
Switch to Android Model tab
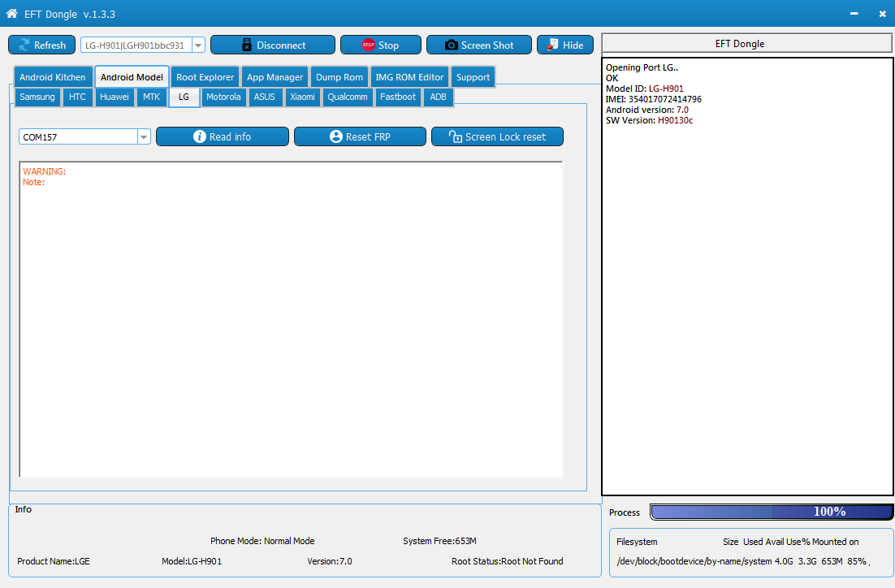(132, 77)
